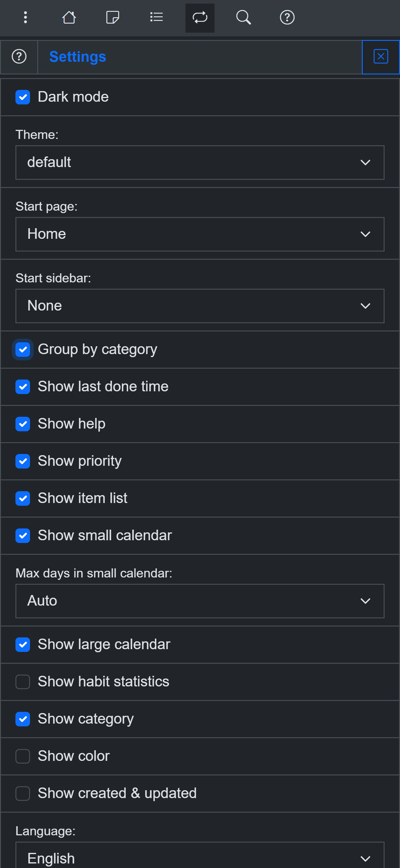Open help from the top toolbar
The height and width of the screenshot is (868, 400).
[287, 18]
